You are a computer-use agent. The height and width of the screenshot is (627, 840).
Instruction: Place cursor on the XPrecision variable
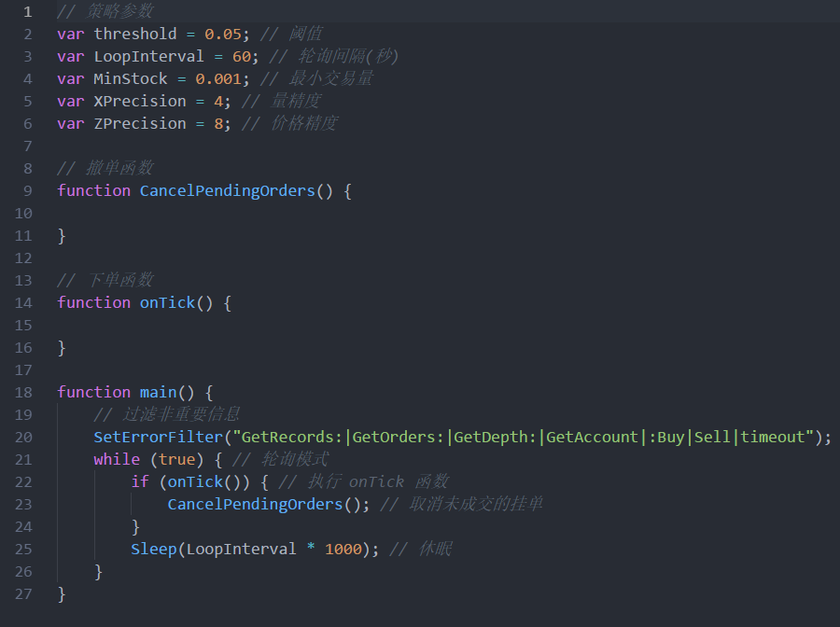coord(139,102)
